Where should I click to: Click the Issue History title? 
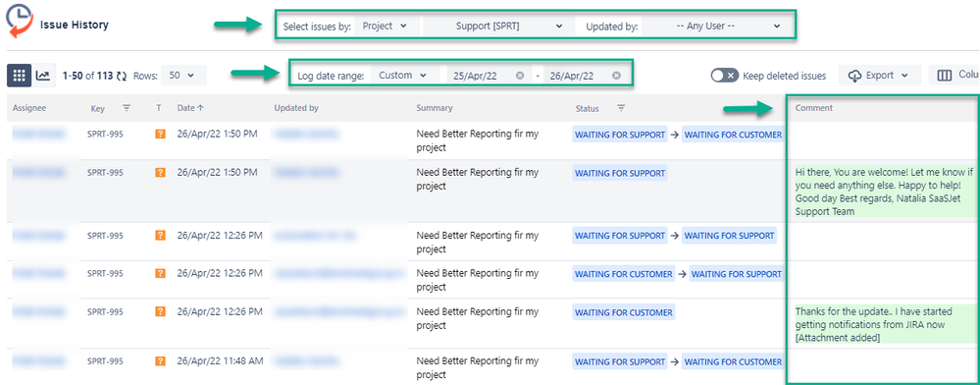(75, 25)
